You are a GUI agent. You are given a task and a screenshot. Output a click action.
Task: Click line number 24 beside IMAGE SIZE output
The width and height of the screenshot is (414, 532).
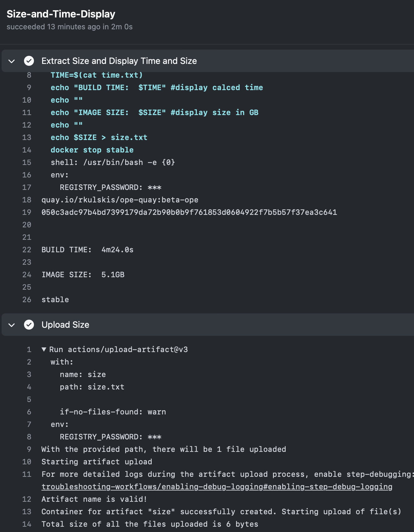pos(27,275)
